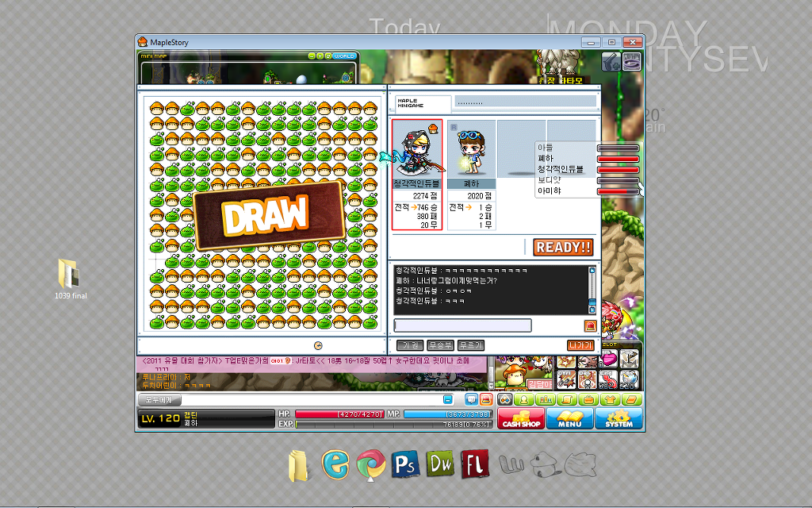Open the folder icon in the dock

coord(299,465)
